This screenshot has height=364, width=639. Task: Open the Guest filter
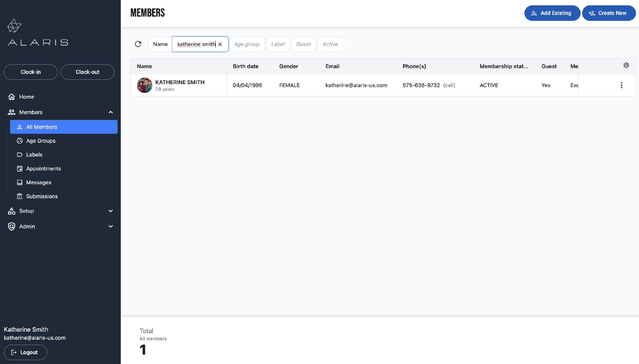click(303, 44)
